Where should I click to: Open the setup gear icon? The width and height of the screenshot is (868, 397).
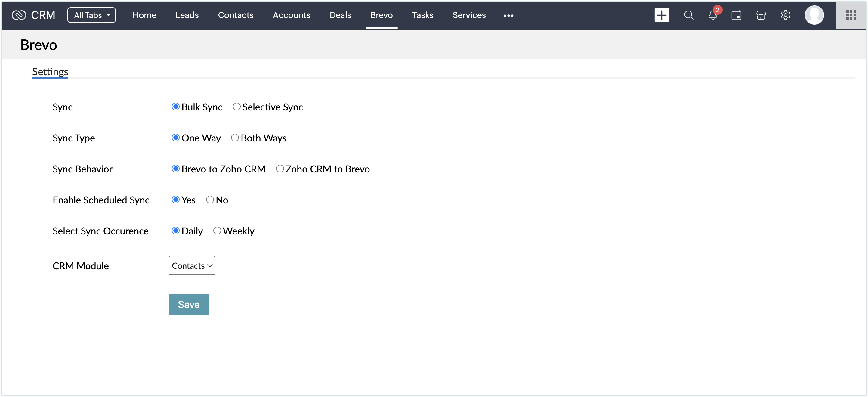785,15
